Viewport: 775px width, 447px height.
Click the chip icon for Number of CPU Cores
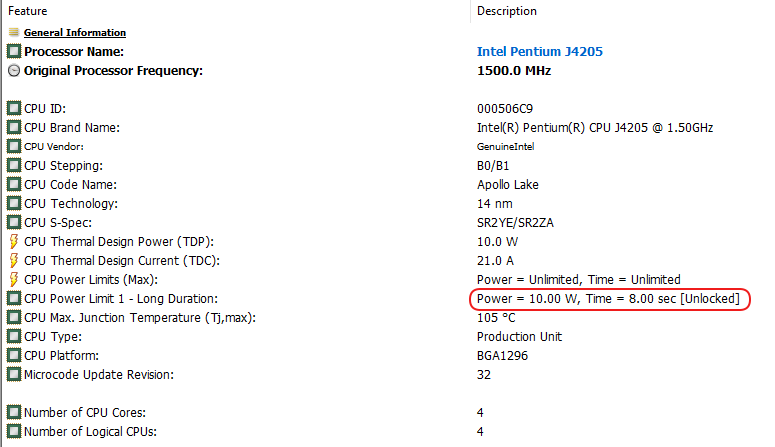(x=14, y=412)
